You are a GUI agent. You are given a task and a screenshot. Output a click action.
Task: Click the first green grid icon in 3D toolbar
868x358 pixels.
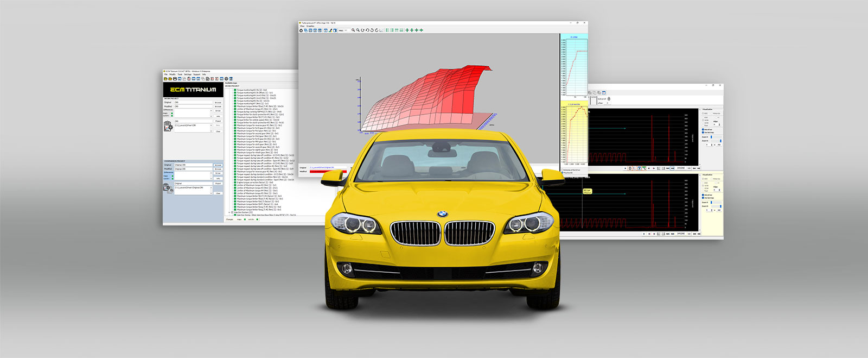(387, 30)
